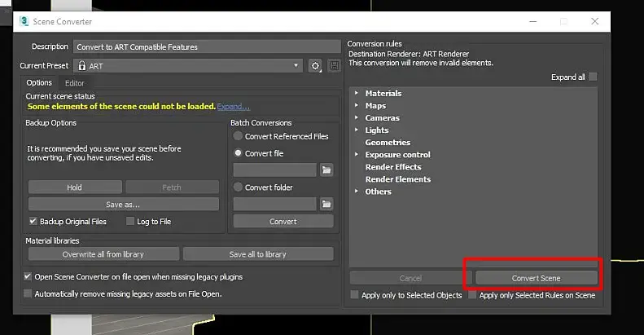The height and width of the screenshot is (335, 644).
Task: Switch to the Editor tab
Action: [x=74, y=83]
